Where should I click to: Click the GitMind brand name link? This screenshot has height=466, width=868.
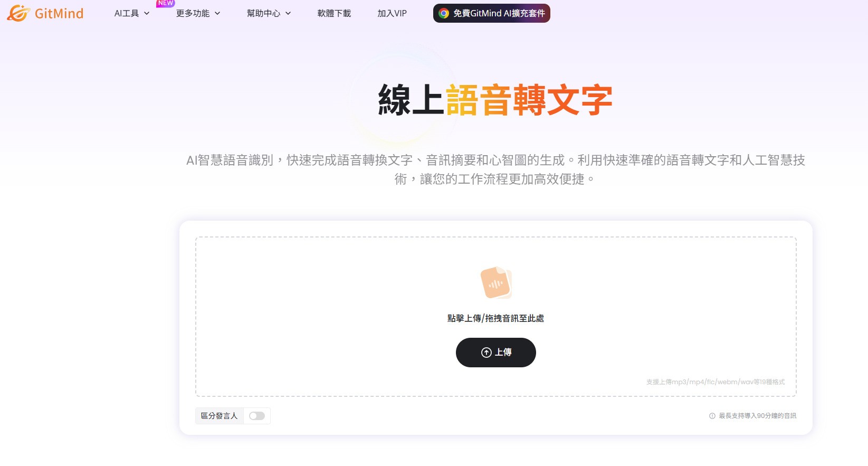pos(59,13)
